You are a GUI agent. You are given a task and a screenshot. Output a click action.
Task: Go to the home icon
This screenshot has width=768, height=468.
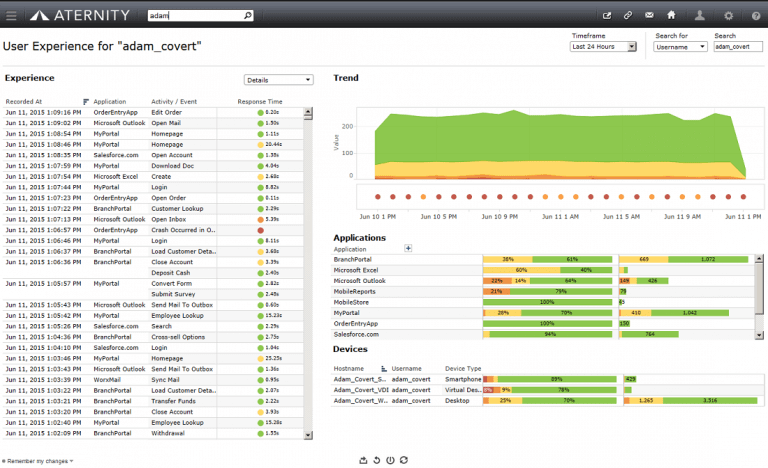672,15
